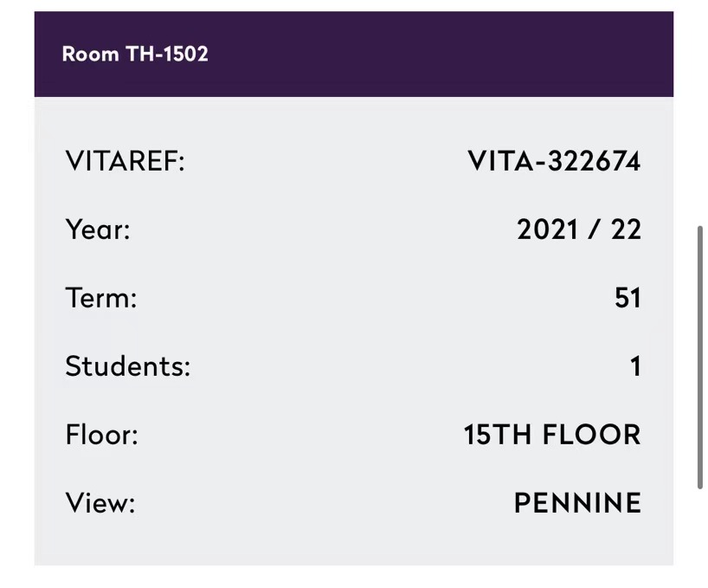
Task: Click the View label
Action: tap(100, 502)
